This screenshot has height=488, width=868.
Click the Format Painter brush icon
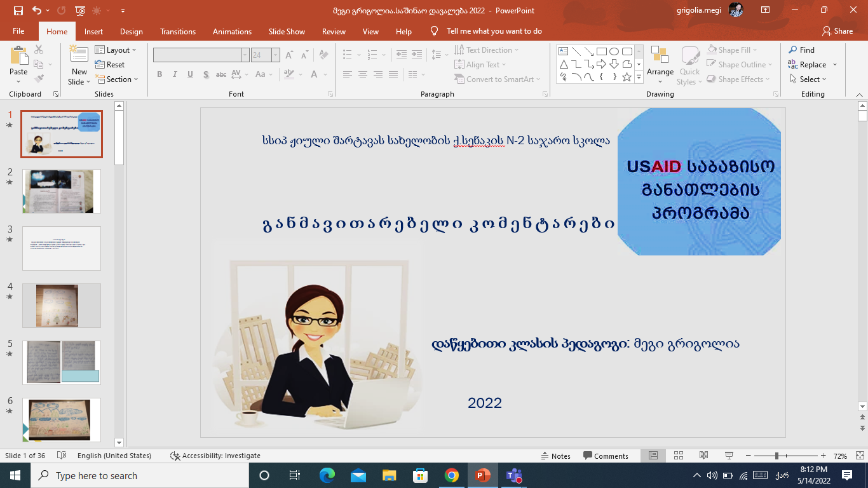point(39,79)
